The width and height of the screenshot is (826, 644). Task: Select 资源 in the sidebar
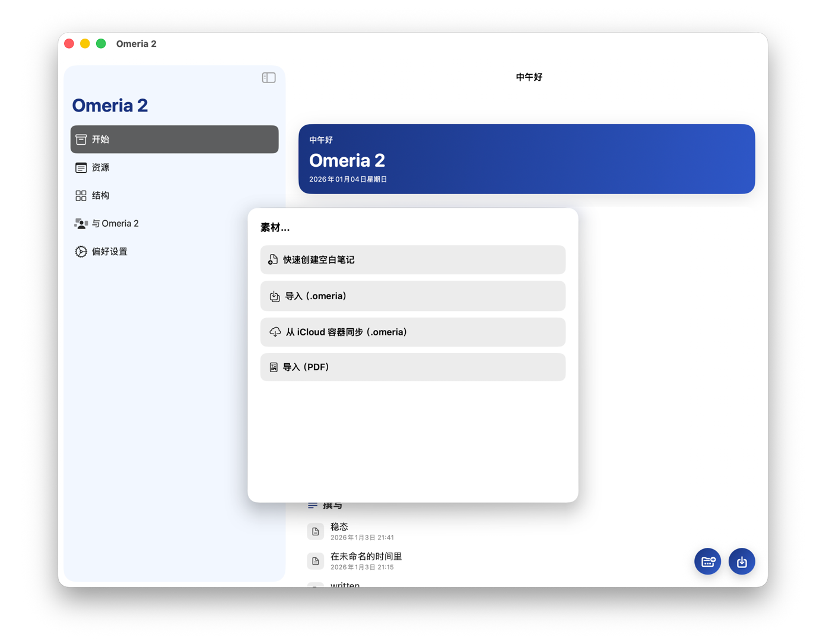[x=101, y=167]
